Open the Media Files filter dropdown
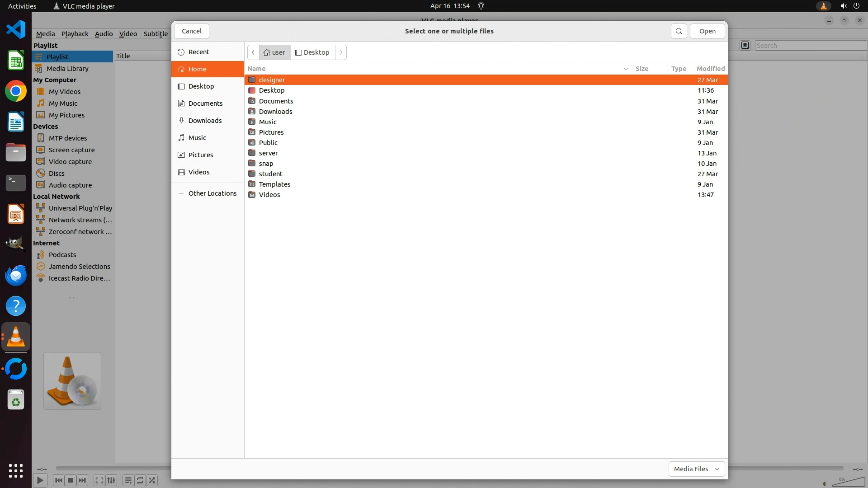This screenshot has width=868, height=488. click(696, 469)
